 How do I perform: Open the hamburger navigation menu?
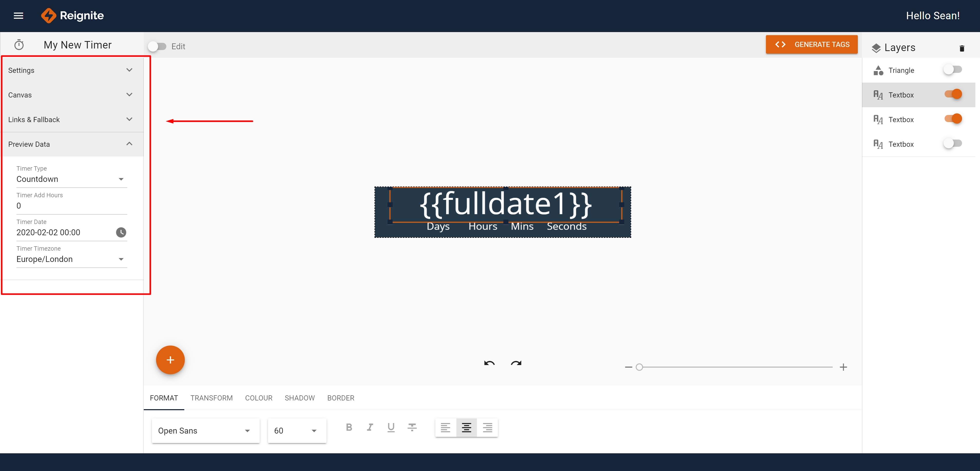(18, 16)
